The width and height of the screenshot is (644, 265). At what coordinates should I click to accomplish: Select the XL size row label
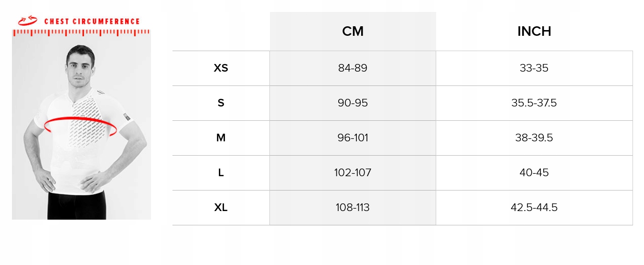221,208
